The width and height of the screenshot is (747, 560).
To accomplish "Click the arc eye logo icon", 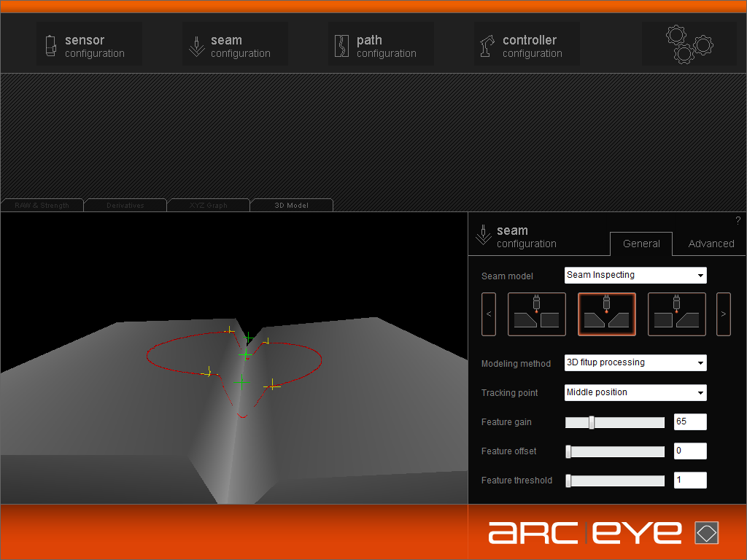I will 706,533.
